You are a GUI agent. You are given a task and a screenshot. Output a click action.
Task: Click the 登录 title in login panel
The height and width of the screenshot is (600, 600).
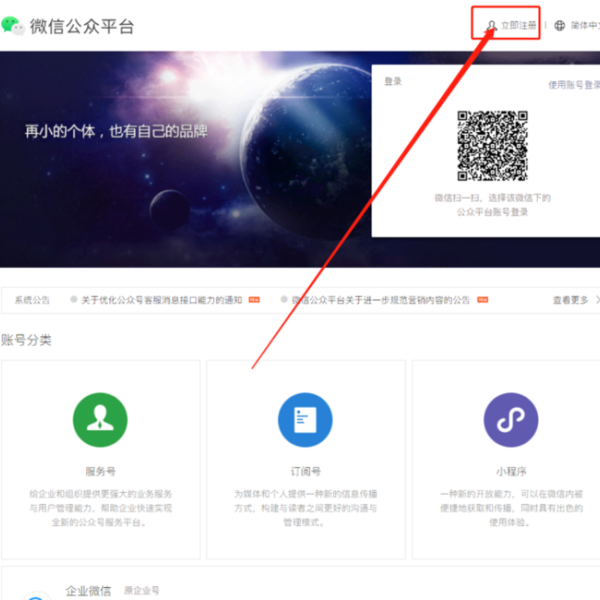[393, 81]
